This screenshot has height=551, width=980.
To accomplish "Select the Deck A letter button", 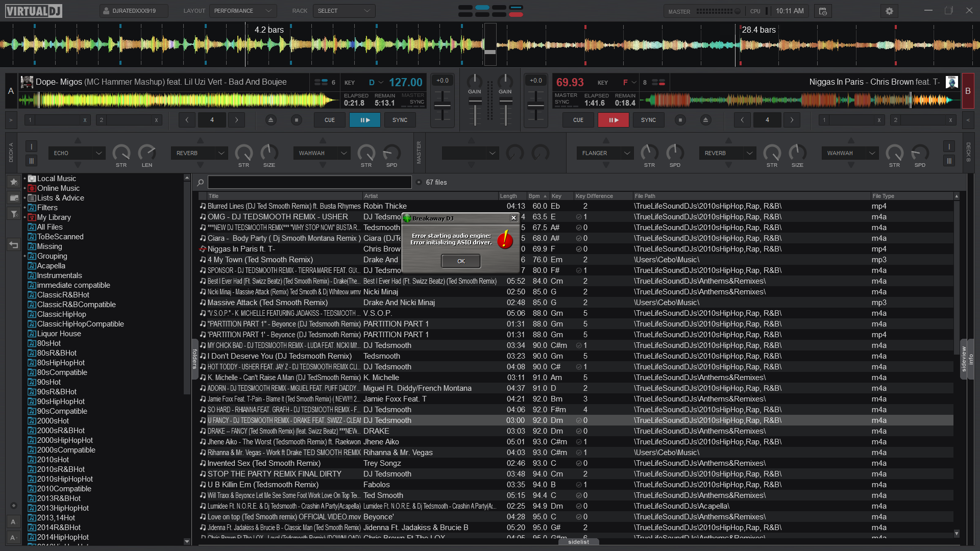I will (11, 91).
